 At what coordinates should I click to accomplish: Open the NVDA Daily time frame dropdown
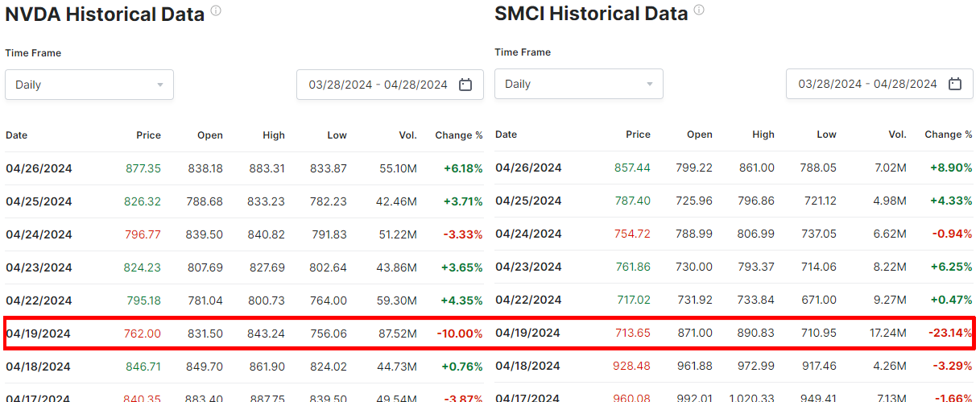[x=89, y=85]
